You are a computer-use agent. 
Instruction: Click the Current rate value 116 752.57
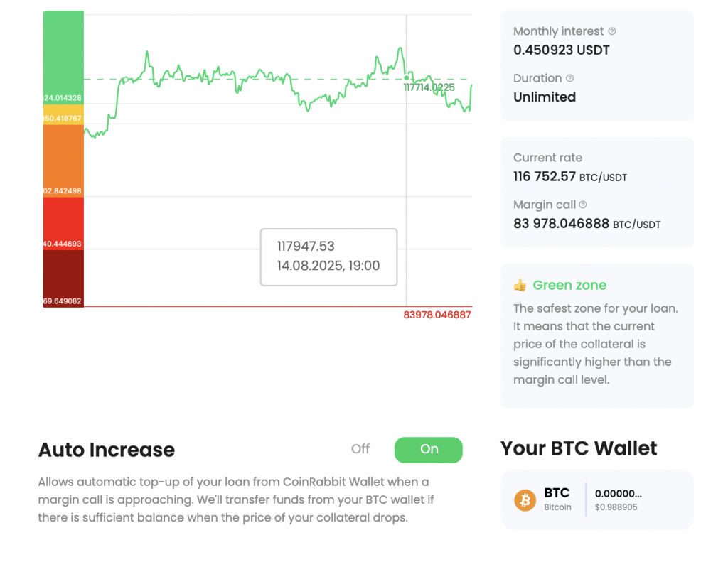tap(545, 177)
